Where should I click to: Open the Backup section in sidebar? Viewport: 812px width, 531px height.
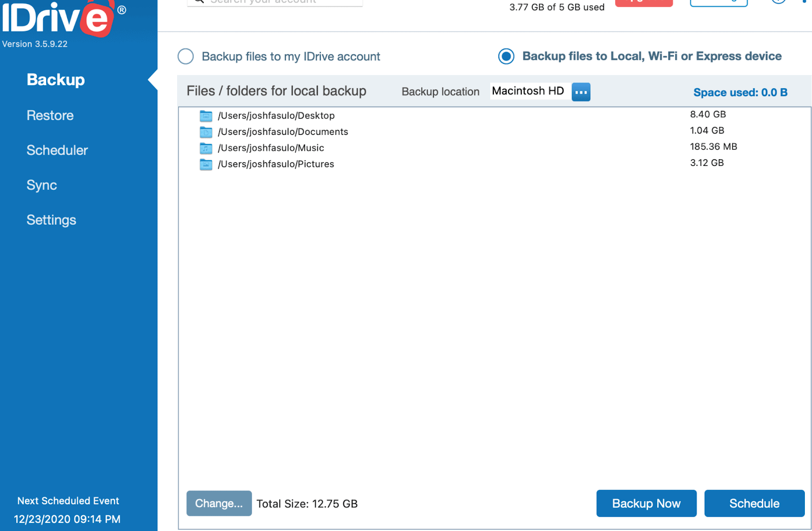tap(56, 80)
